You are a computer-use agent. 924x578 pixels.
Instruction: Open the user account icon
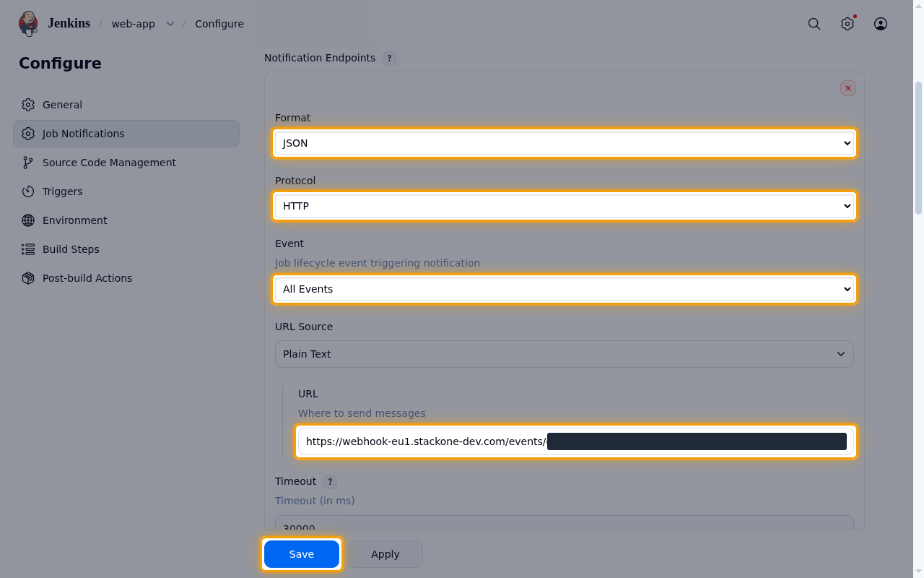(x=881, y=24)
